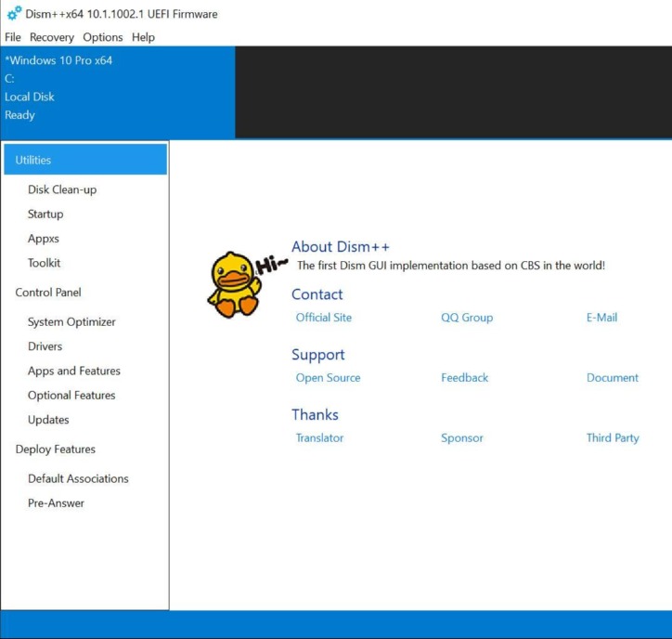Viewport: 672px width, 639px height.
Task: Open the File menu
Action: [13, 37]
